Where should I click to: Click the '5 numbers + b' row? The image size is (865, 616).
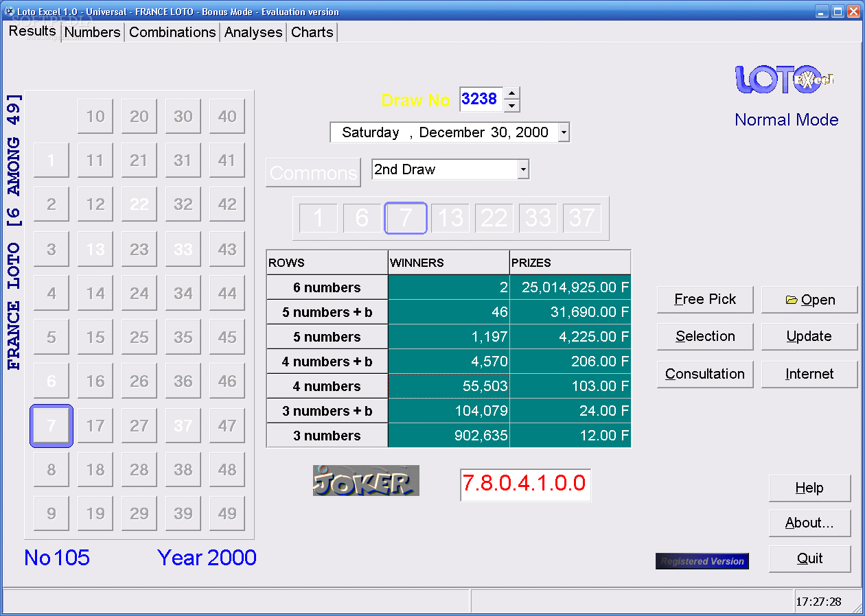[327, 312]
